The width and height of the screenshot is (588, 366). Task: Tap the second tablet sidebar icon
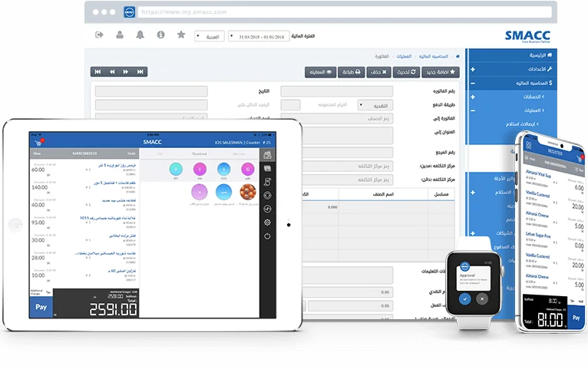pyautogui.click(x=267, y=169)
